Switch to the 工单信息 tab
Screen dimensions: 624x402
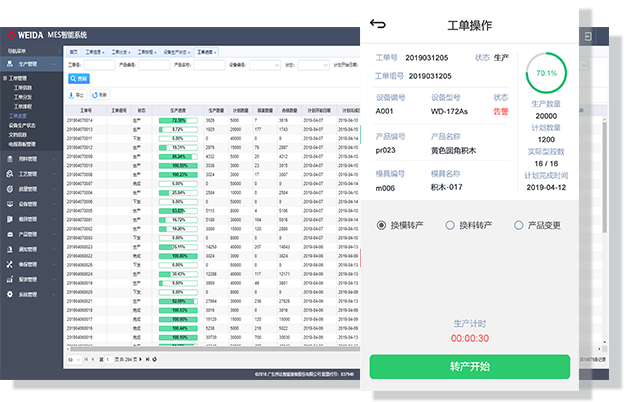95,52
